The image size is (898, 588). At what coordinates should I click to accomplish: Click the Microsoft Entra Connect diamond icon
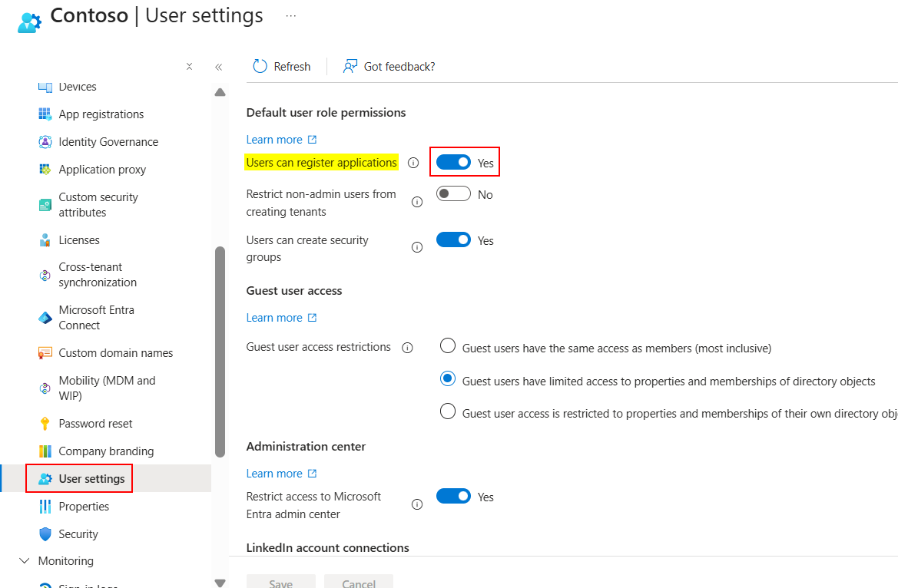click(x=45, y=318)
